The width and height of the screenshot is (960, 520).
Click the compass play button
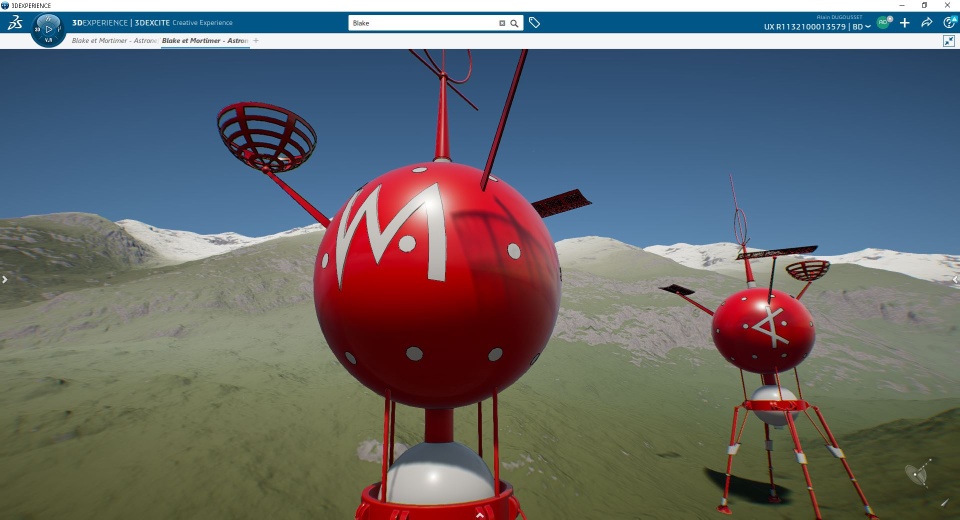[x=48, y=29]
